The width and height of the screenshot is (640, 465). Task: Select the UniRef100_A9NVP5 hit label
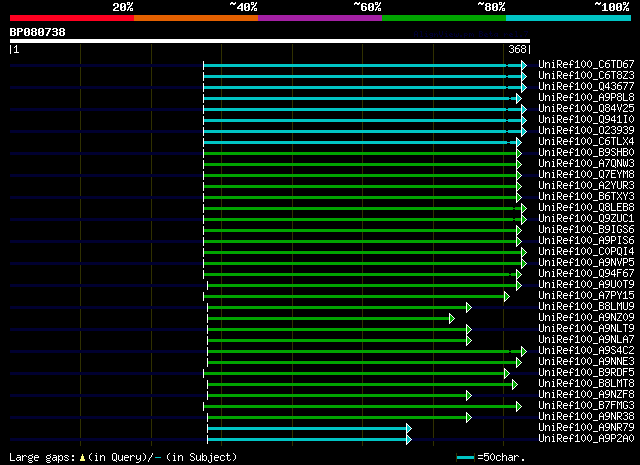(x=586, y=263)
